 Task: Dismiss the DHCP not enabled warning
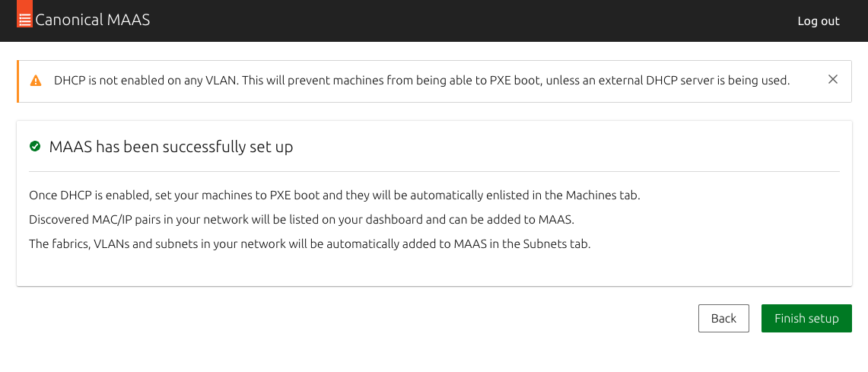pos(832,80)
